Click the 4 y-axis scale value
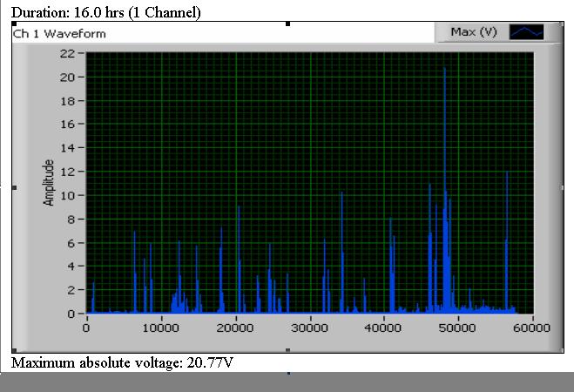574x392 pixels. [x=71, y=266]
